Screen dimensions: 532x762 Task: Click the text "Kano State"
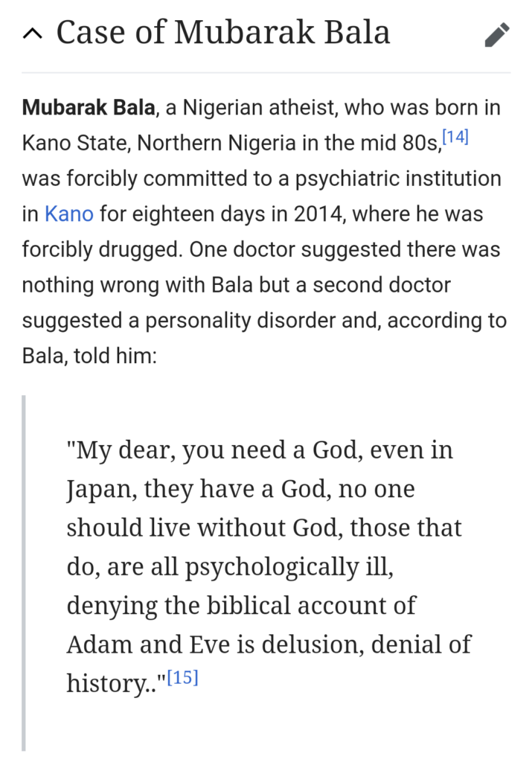tap(75, 144)
